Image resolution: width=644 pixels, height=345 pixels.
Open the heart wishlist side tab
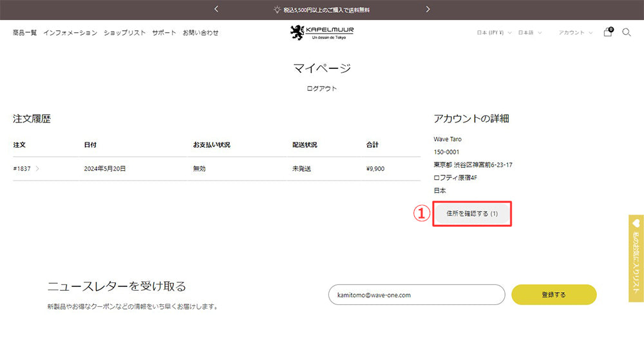(x=636, y=258)
